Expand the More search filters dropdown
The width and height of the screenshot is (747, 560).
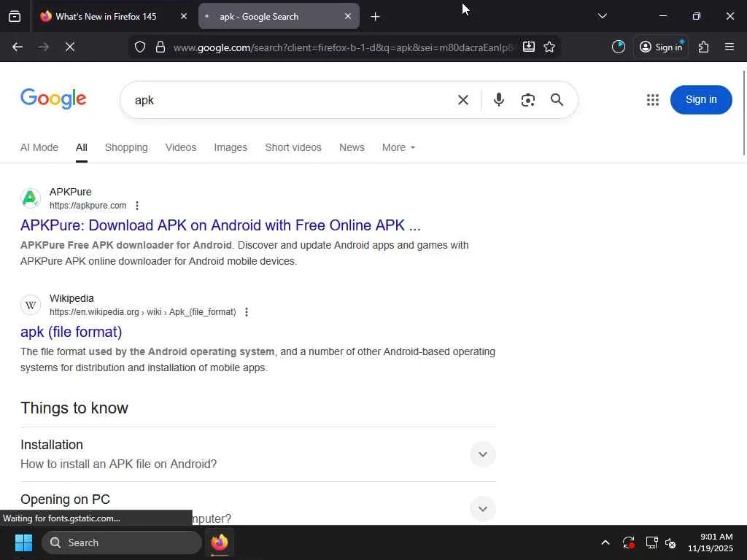[398, 147]
